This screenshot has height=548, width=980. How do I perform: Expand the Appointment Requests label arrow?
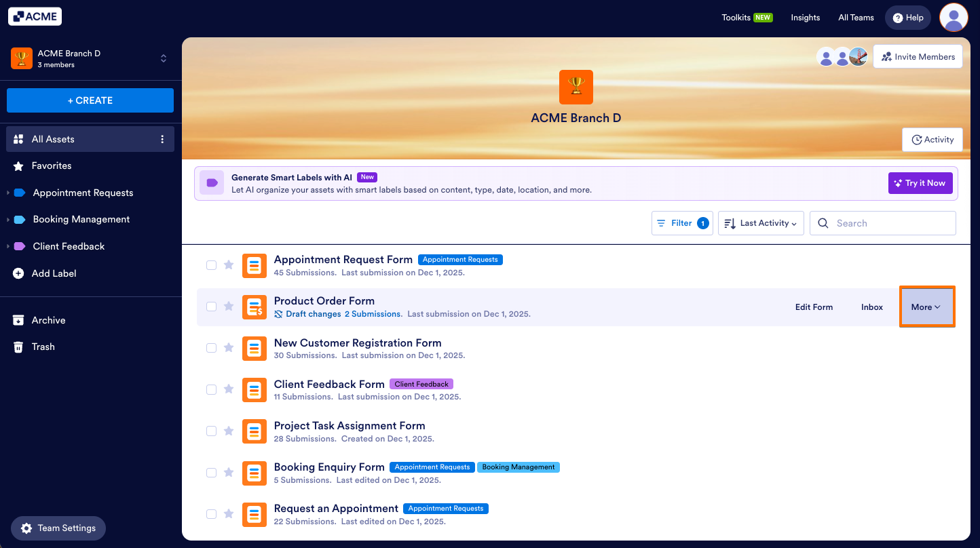pyautogui.click(x=8, y=193)
